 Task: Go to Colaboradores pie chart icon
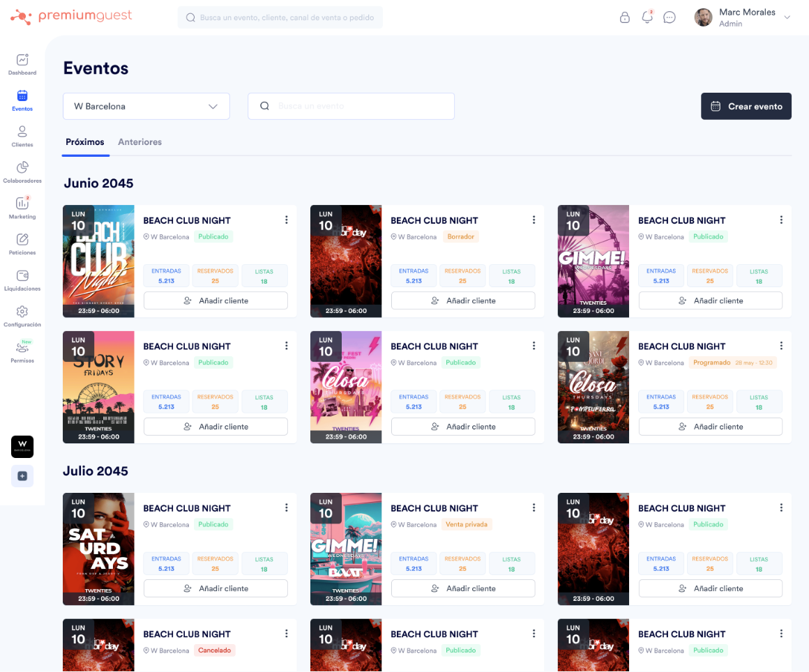coord(22,167)
